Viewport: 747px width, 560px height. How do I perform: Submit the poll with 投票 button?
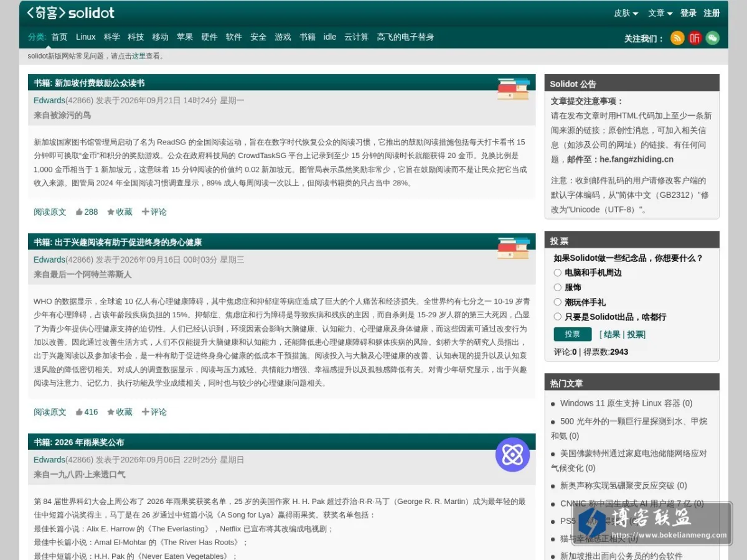(573, 334)
